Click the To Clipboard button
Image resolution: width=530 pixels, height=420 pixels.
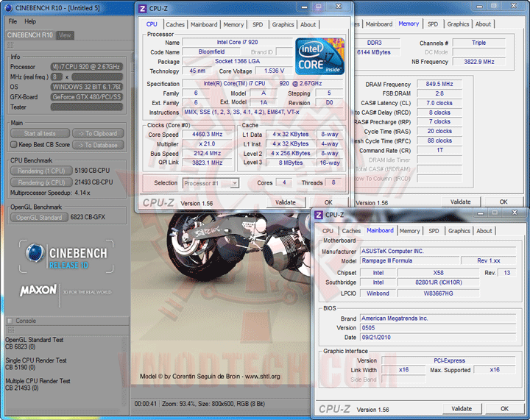[x=98, y=133]
